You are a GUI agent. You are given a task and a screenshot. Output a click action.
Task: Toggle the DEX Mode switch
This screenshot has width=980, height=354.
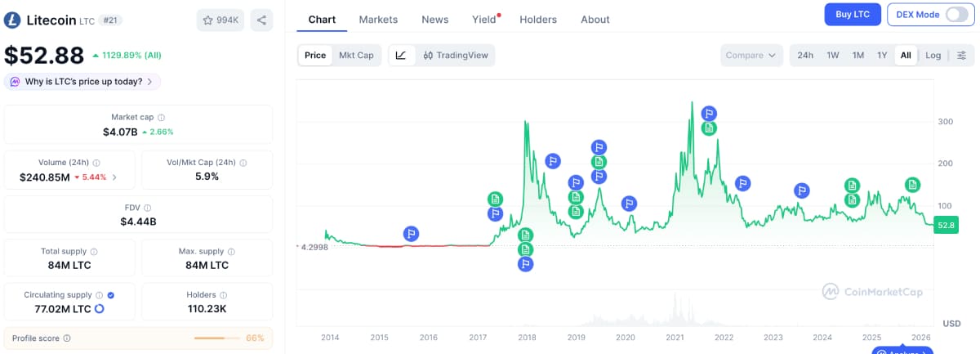(x=955, y=15)
